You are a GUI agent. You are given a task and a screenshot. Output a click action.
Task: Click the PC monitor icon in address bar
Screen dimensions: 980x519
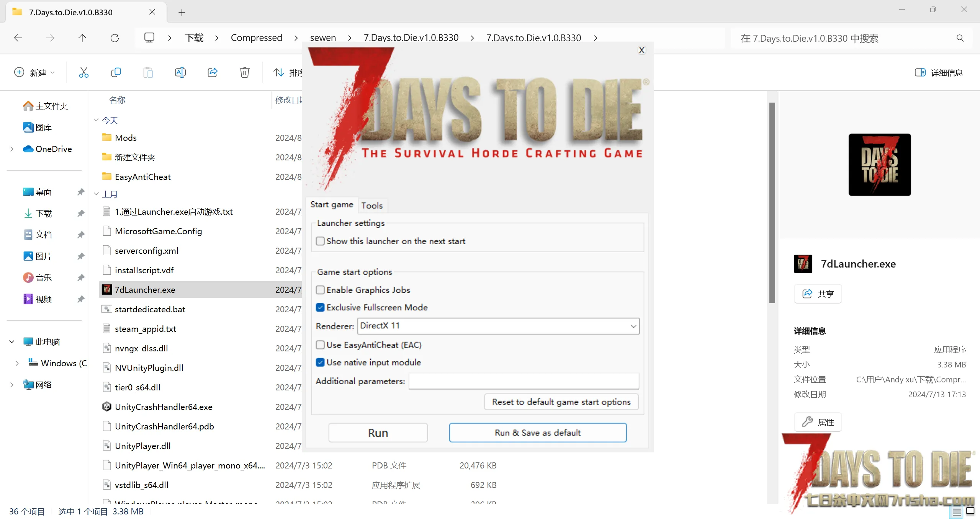tap(149, 38)
